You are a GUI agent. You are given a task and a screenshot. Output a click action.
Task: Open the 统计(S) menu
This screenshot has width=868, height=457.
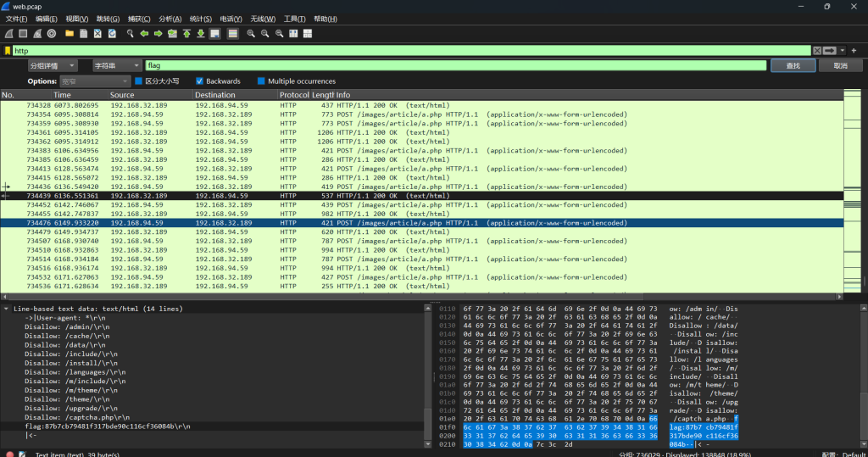[200, 19]
